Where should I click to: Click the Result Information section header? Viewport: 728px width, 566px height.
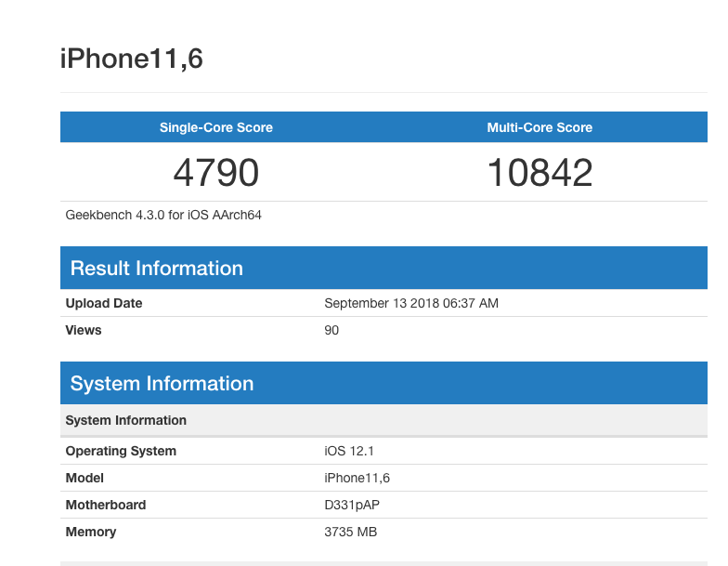[384, 268]
